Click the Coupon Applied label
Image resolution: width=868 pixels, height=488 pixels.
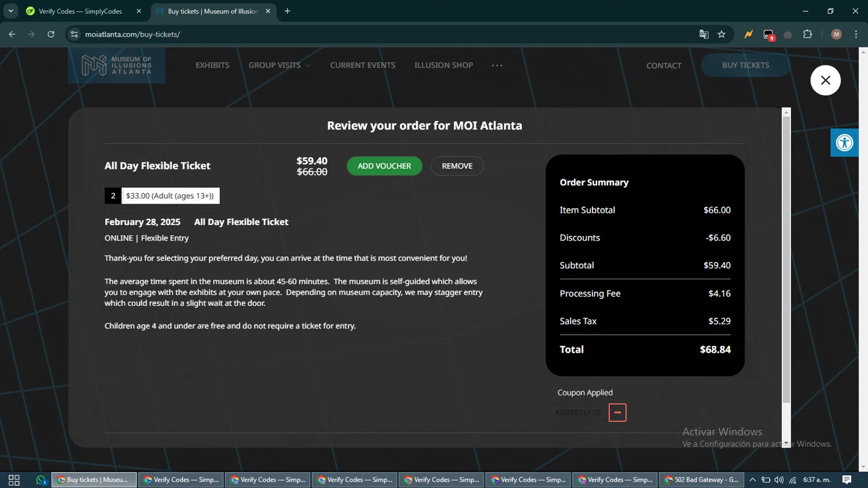(585, 393)
